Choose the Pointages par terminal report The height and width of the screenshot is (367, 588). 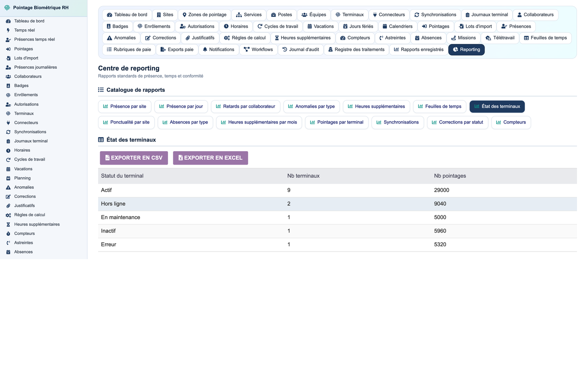click(x=337, y=122)
